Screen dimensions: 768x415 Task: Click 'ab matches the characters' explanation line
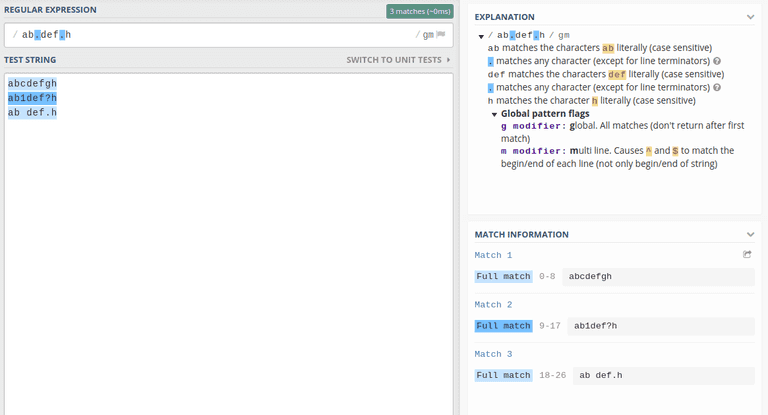(600, 48)
